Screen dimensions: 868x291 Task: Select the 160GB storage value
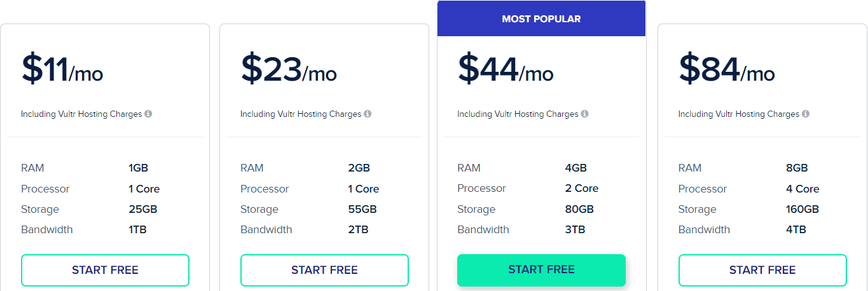(x=803, y=209)
